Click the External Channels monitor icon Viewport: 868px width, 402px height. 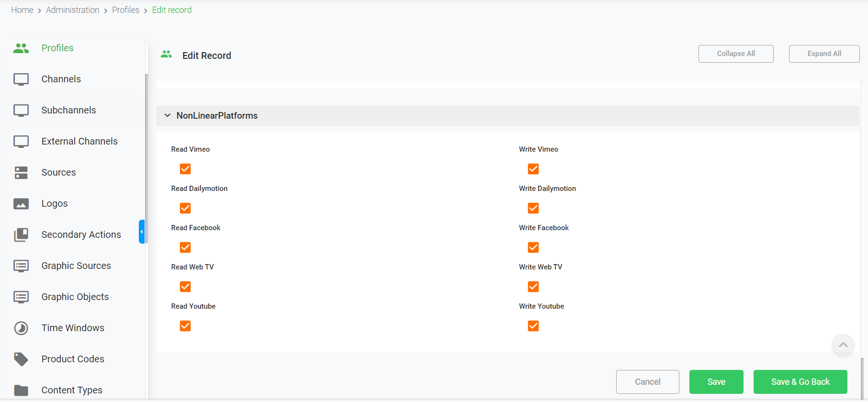[x=21, y=141]
